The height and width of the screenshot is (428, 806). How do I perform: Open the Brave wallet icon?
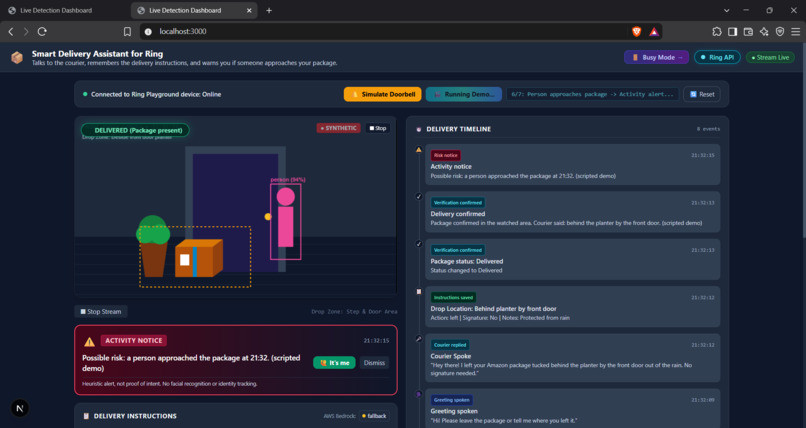pos(748,31)
